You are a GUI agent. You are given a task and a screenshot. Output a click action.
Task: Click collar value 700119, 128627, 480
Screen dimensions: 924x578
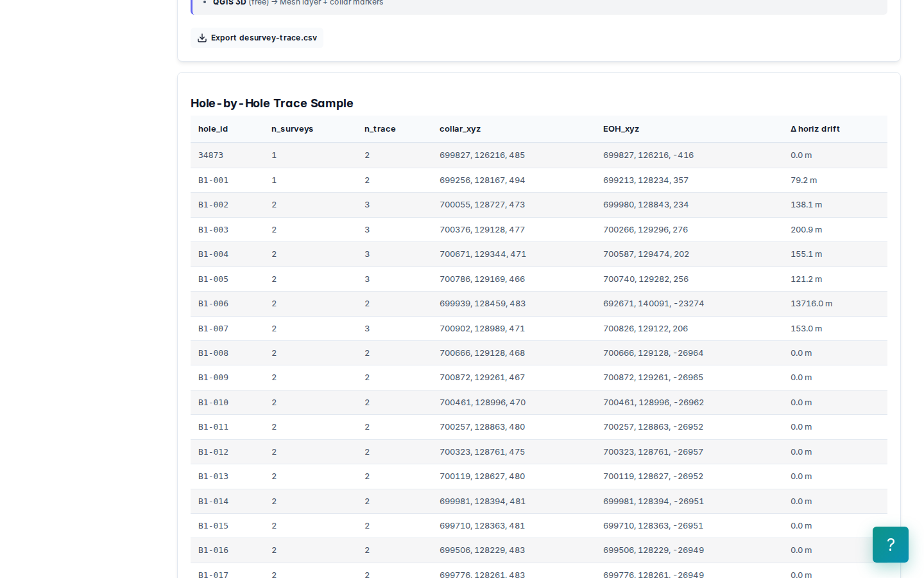click(482, 477)
